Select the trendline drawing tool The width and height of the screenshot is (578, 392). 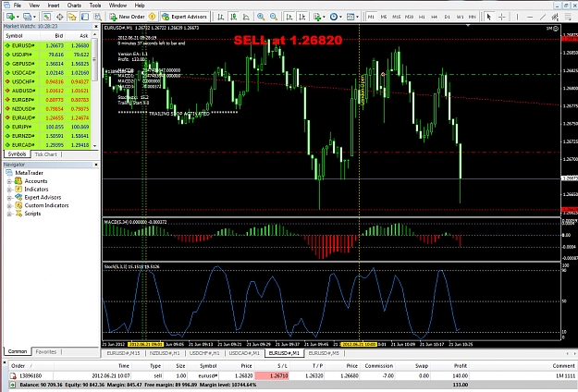tap(543, 17)
